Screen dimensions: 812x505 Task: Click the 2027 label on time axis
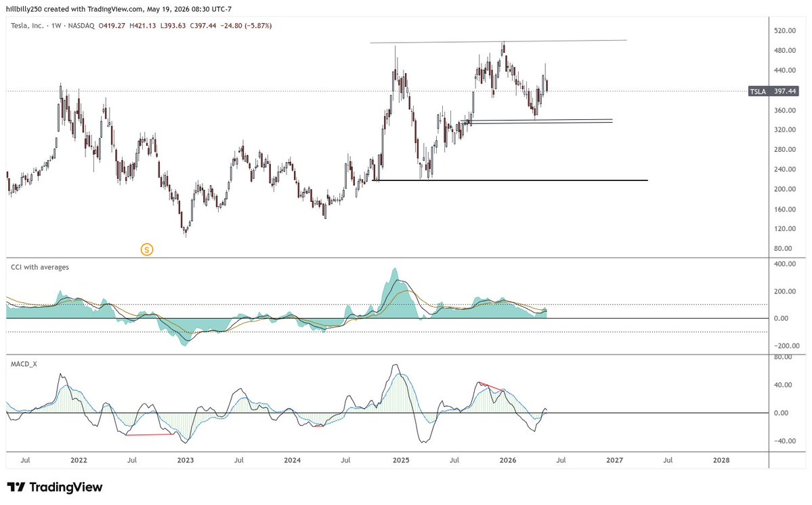pos(614,460)
